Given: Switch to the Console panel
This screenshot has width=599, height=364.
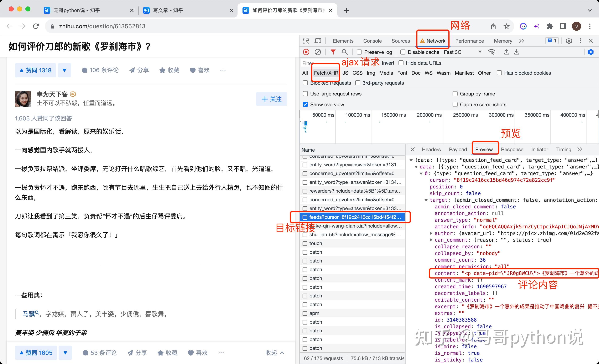Looking at the screenshot, I should coord(372,41).
